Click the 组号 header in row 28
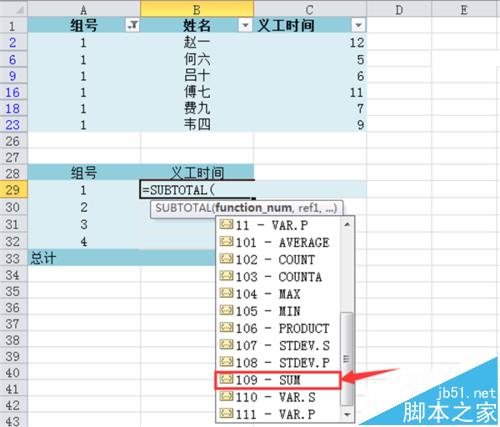500x427 pixels. (x=84, y=173)
